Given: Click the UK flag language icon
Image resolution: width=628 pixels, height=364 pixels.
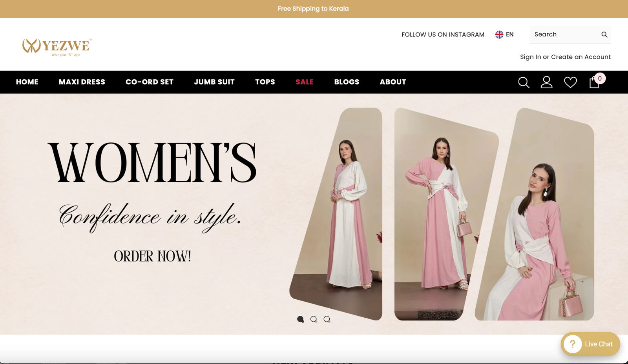Looking at the screenshot, I should coord(499,35).
